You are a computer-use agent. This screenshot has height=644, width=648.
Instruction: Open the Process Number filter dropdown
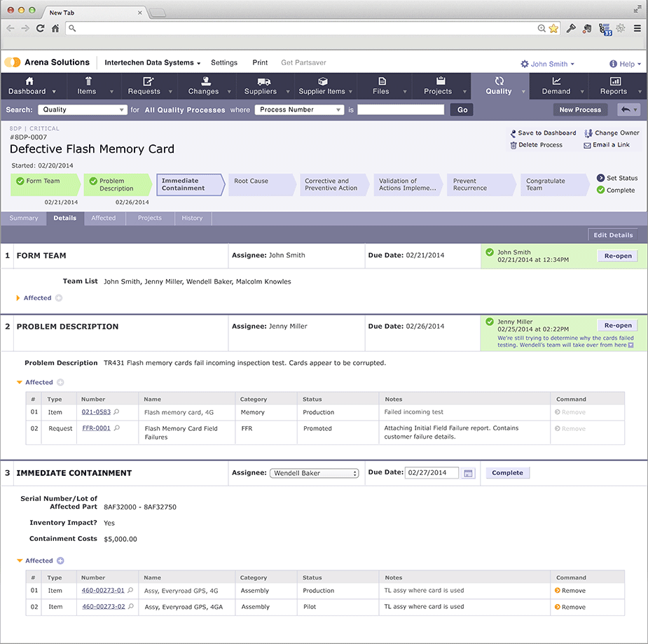[x=299, y=109]
